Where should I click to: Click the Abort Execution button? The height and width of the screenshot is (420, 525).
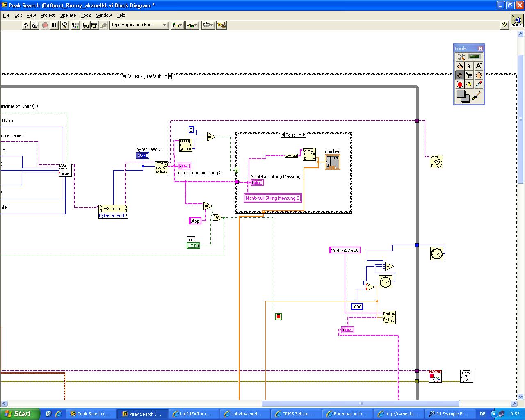point(45,25)
